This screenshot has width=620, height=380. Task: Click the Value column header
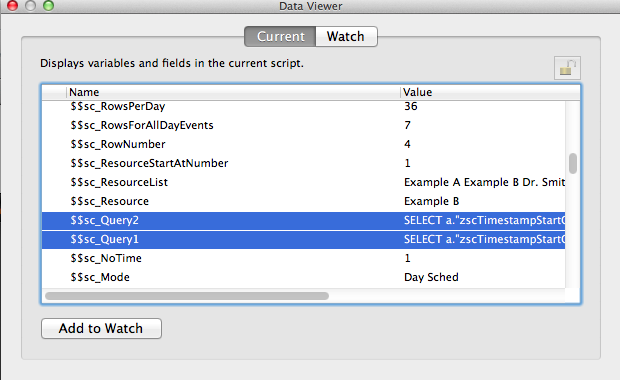(x=490, y=92)
